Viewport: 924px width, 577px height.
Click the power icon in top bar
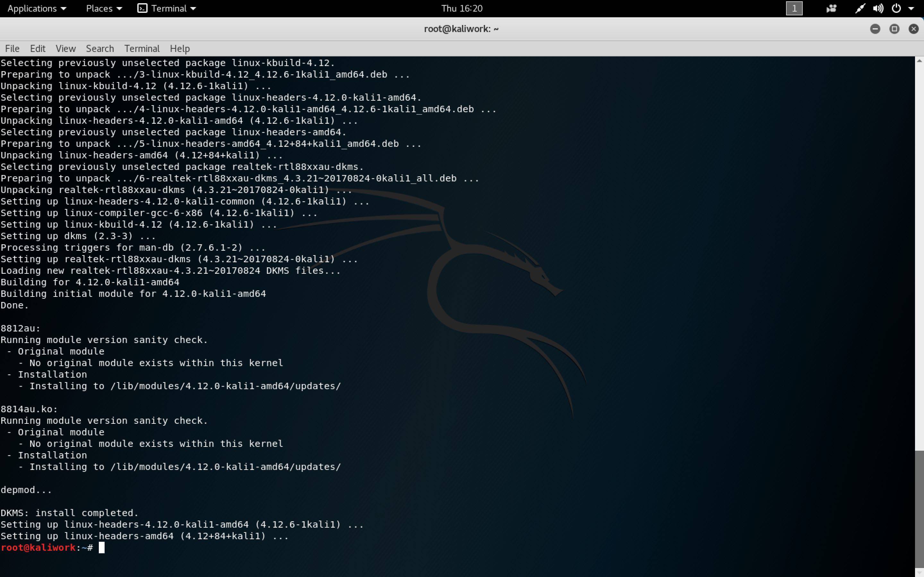coord(896,8)
